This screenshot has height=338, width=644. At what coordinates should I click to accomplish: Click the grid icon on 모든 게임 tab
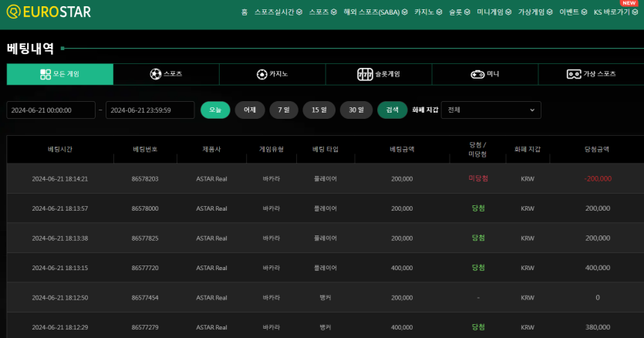coord(46,74)
